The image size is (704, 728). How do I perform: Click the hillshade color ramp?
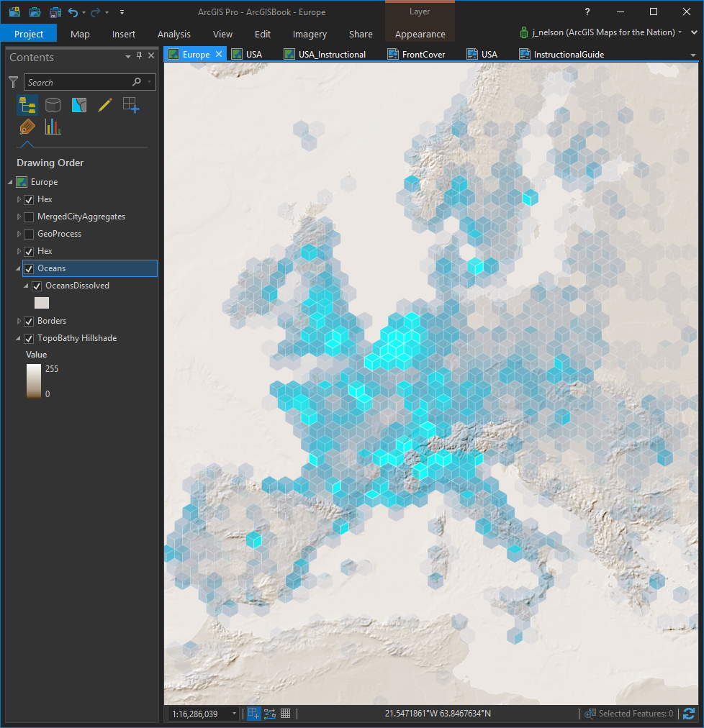point(34,381)
